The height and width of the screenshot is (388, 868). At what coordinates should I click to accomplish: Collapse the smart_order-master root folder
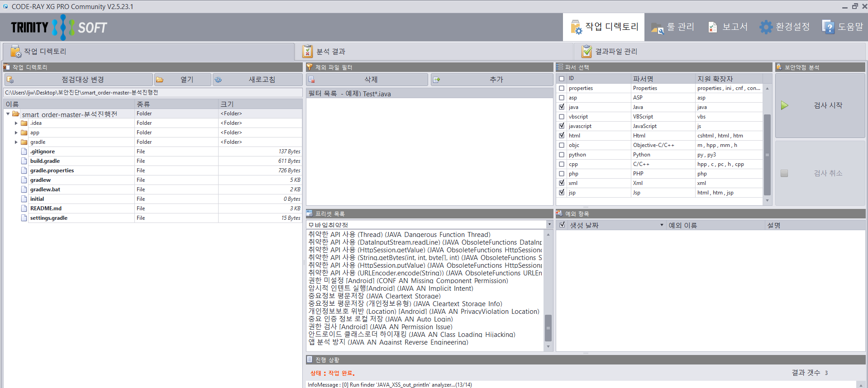[8, 114]
